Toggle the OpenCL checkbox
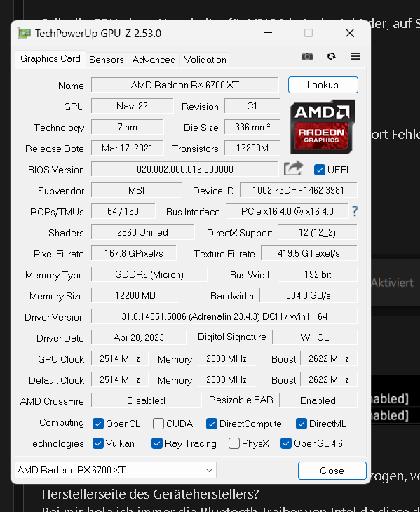Viewport: 420px width, 512px height. click(x=98, y=424)
